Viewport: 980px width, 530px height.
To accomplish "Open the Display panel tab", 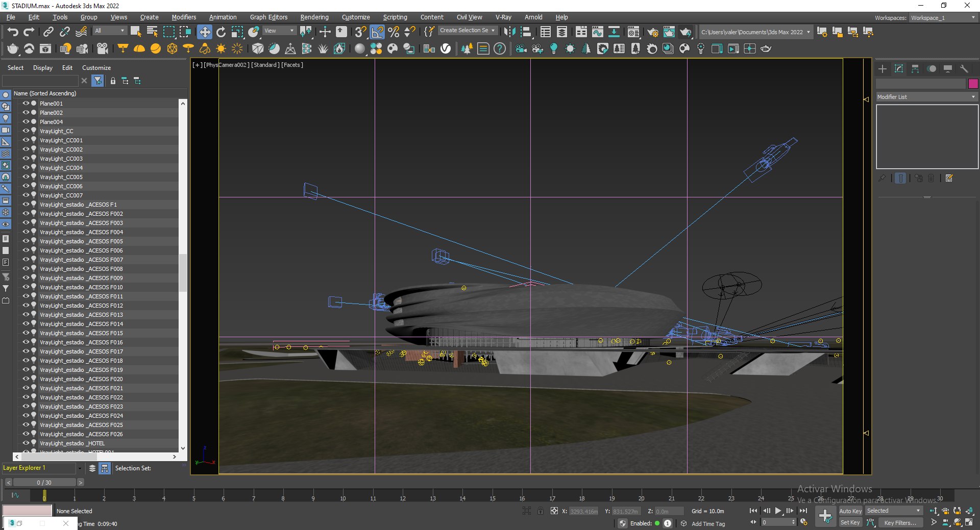I will pyautogui.click(x=948, y=68).
